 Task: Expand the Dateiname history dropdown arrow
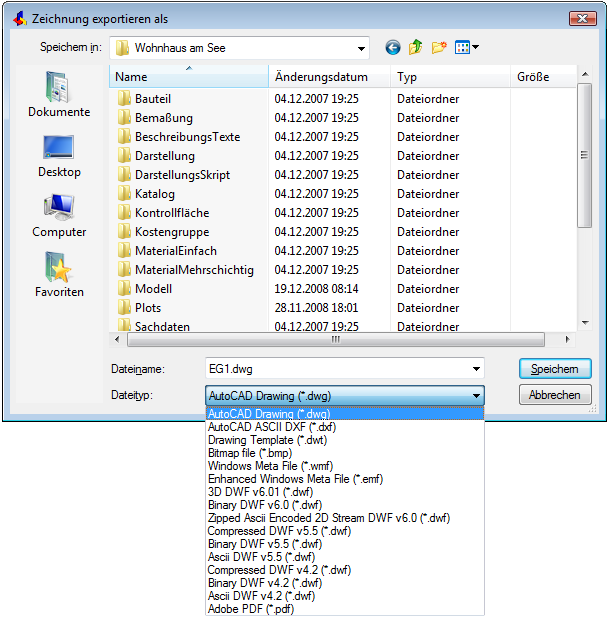point(476,369)
